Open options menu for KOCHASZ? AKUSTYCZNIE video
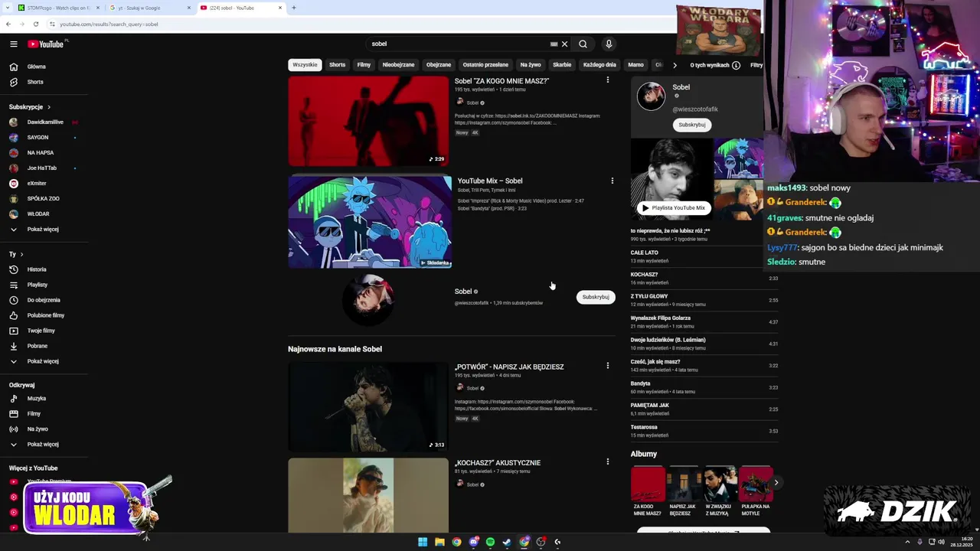This screenshot has height=551, width=980. coord(608,461)
